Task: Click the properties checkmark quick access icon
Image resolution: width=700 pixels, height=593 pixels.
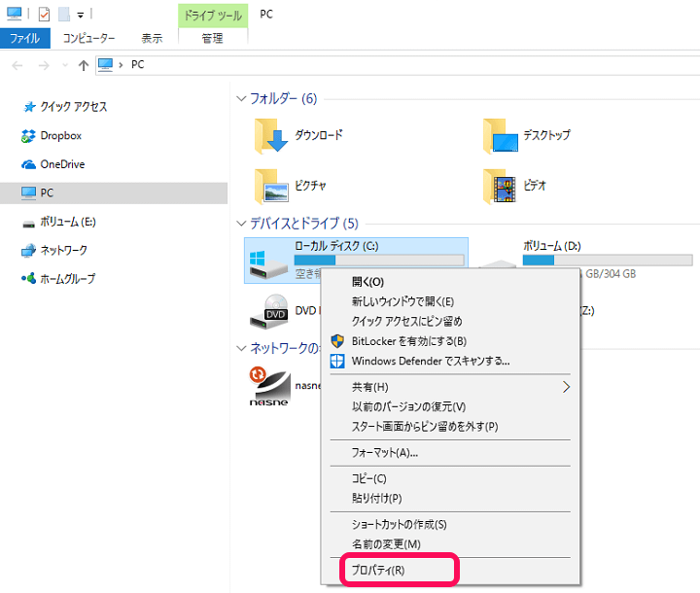Action: coord(44,15)
